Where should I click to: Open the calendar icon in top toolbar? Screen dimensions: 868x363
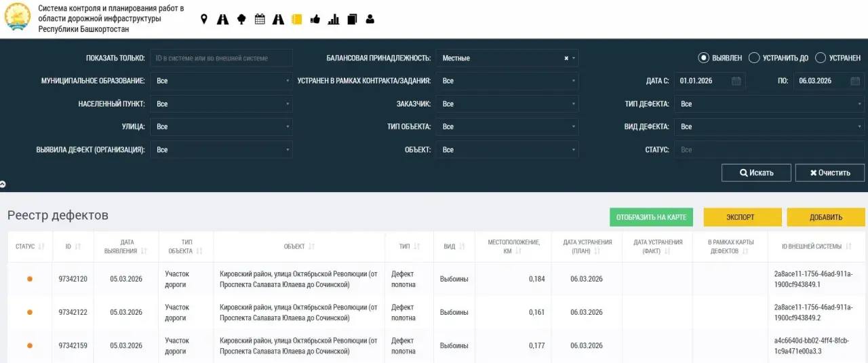(x=260, y=20)
